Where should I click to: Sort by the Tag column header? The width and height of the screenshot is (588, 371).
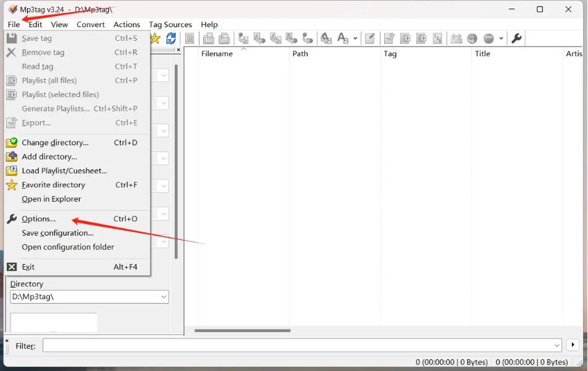426,54
